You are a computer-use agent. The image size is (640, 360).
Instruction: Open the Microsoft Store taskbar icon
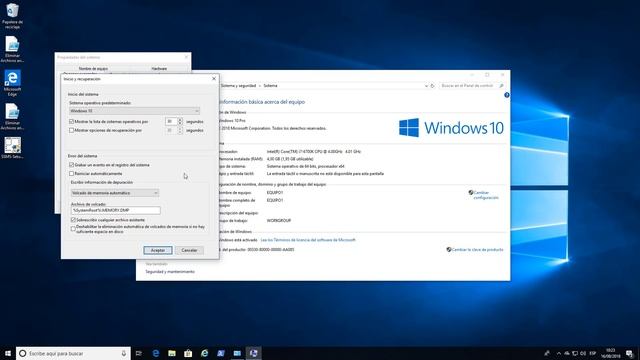(x=188, y=353)
